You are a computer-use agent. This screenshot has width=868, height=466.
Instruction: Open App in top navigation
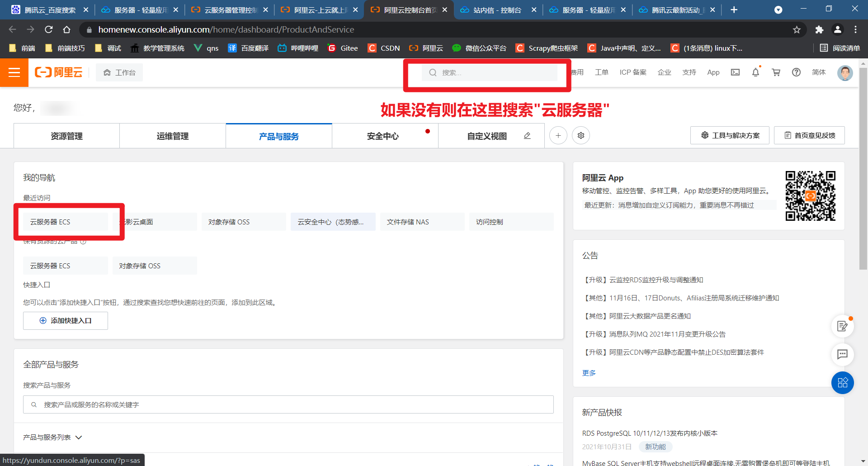point(713,72)
